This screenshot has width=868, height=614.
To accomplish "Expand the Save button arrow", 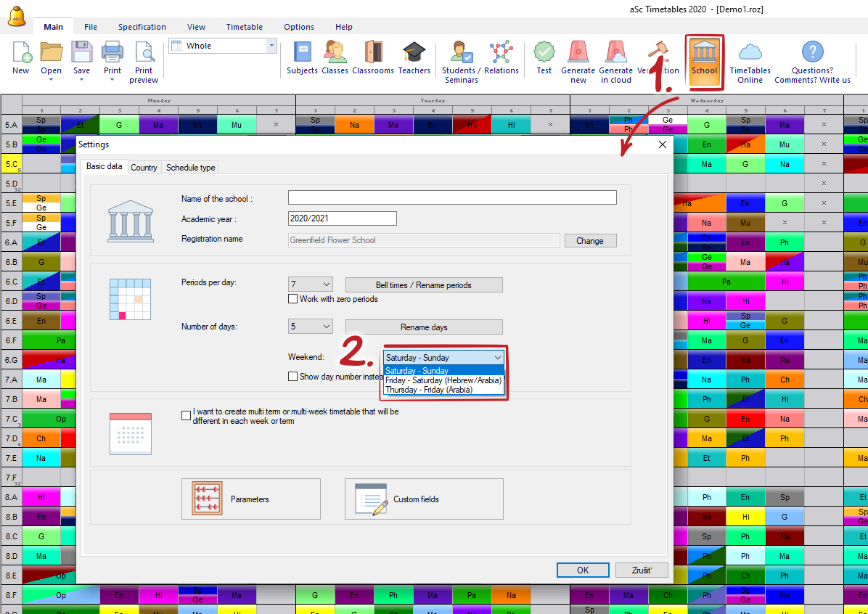I will tap(81, 80).
